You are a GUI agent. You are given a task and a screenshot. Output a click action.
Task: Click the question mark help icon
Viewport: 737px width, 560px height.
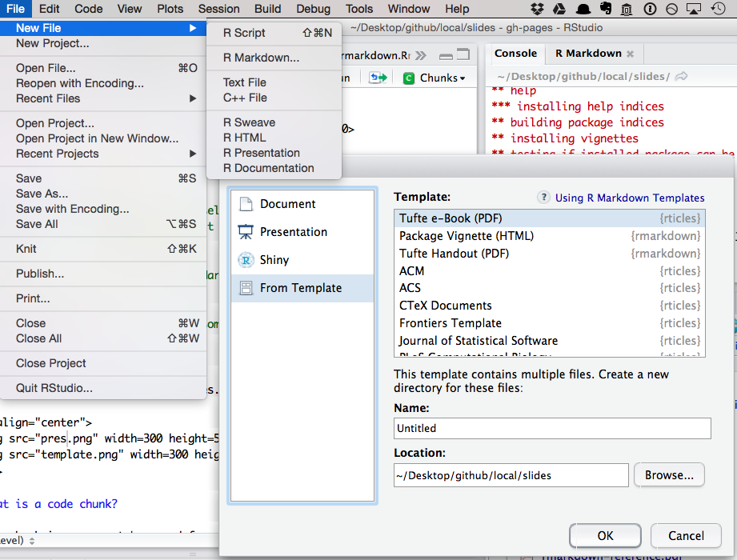(x=543, y=198)
